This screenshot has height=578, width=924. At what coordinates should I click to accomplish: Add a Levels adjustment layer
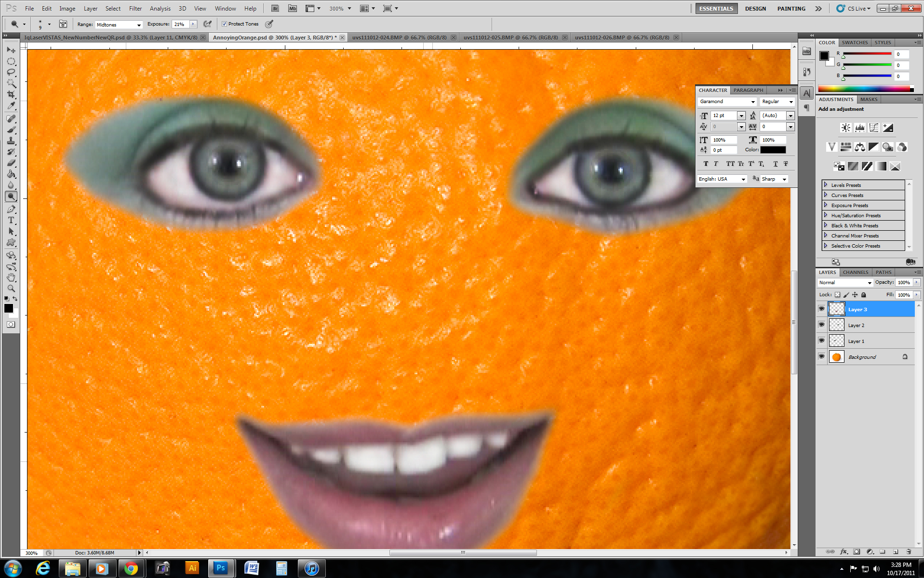[859, 128]
